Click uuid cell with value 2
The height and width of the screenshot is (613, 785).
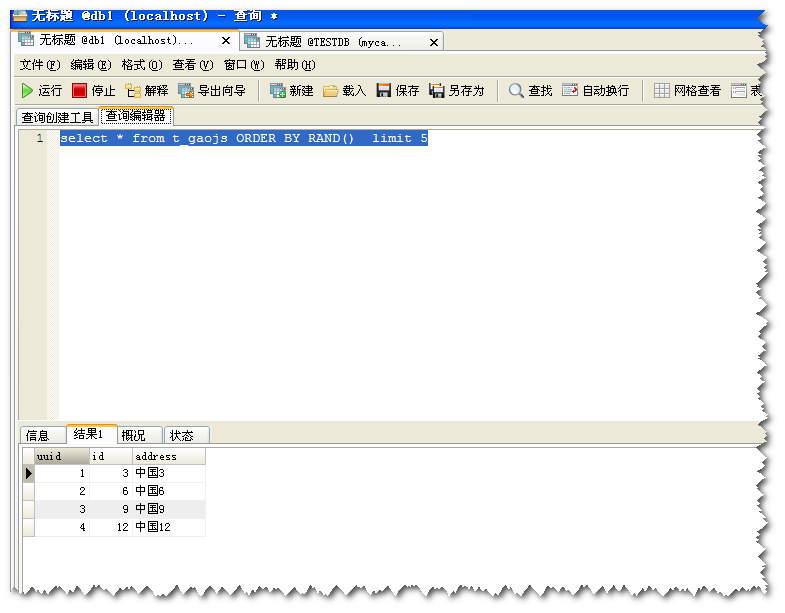[62, 491]
